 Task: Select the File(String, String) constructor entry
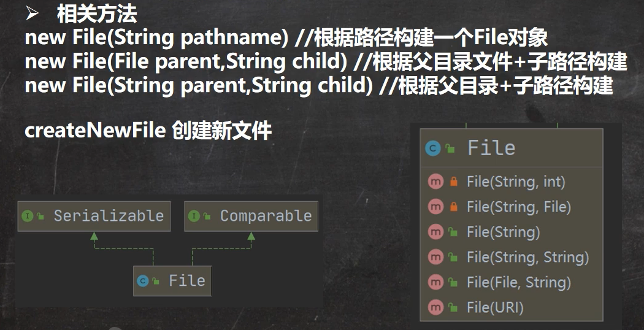pos(527,258)
